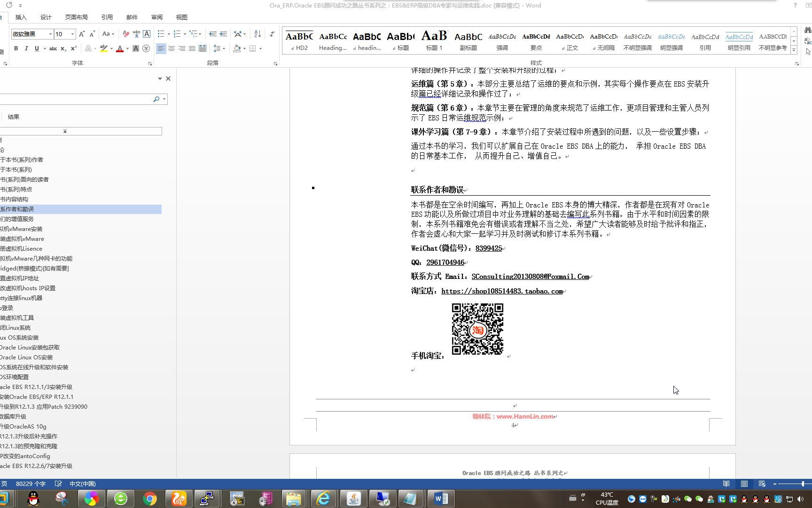Apply distributed alignment icon
Viewport: 812px width, 508px height.
[203, 48]
